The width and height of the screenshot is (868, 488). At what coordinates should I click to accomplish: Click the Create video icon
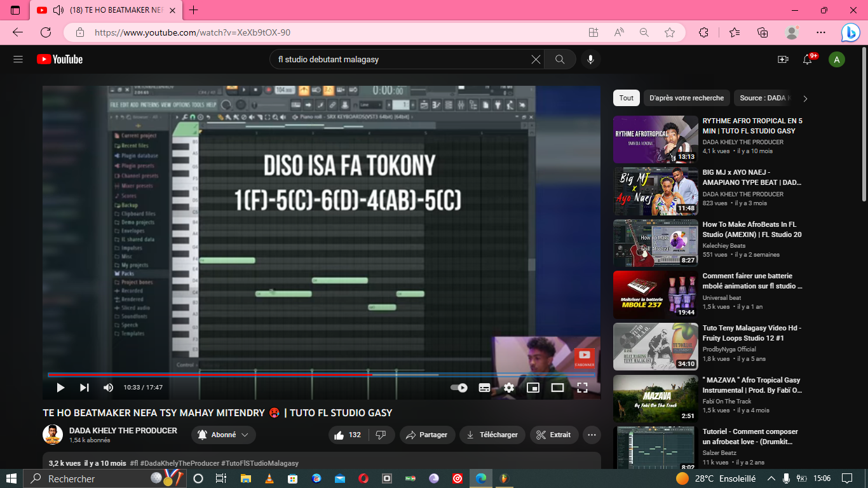783,59
